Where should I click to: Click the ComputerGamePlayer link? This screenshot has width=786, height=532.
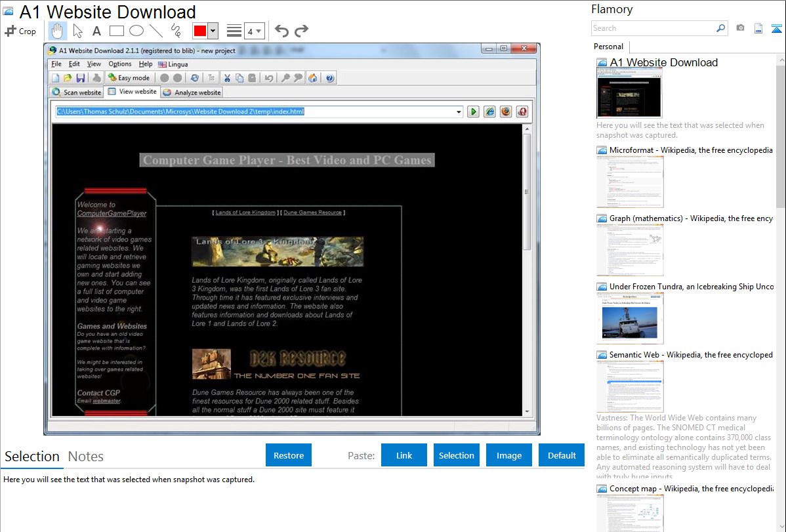pos(112,214)
